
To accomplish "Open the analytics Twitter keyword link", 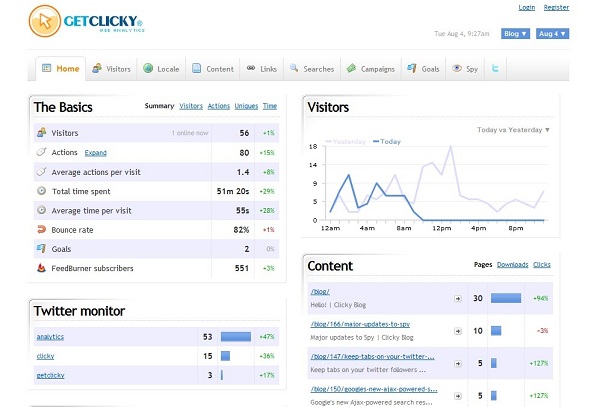I will coord(50,337).
